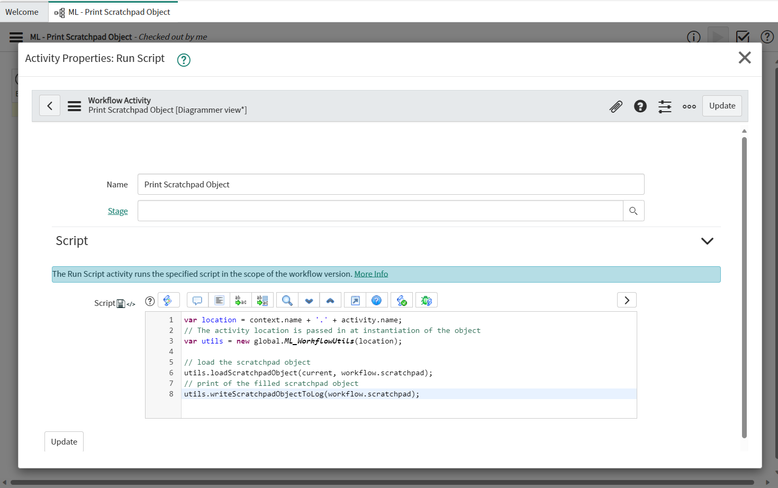Toggle the syntax editor icon
Screen dimensions: 778x488
click(168, 301)
